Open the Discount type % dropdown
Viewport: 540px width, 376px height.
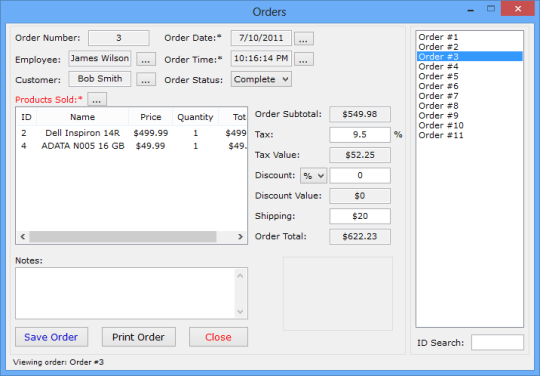point(313,176)
